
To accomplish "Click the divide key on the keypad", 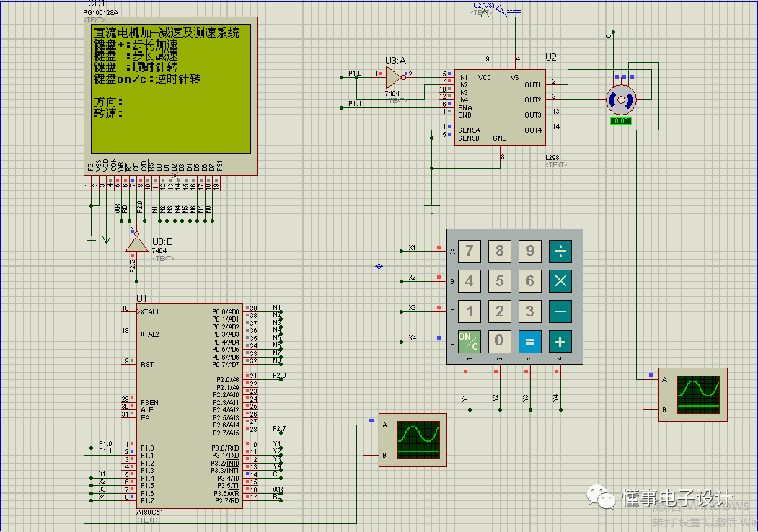I will click(560, 251).
